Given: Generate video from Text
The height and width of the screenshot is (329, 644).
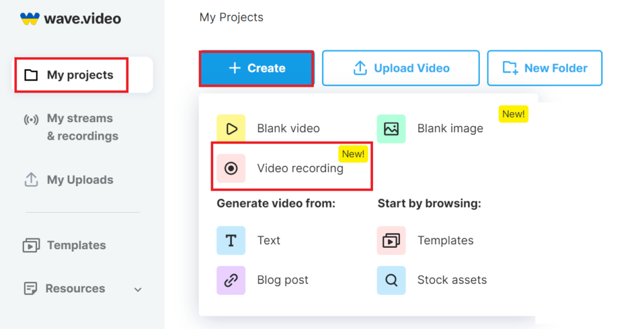Looking at the screenshot, I should [269, 240].
